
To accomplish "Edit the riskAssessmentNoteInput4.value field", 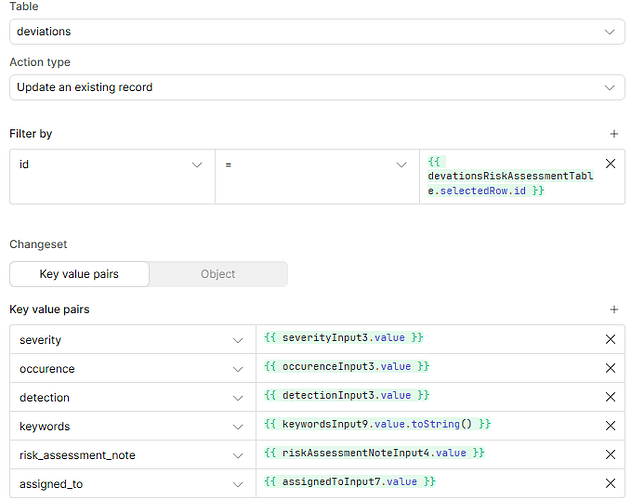I will (x=429, y=455).
